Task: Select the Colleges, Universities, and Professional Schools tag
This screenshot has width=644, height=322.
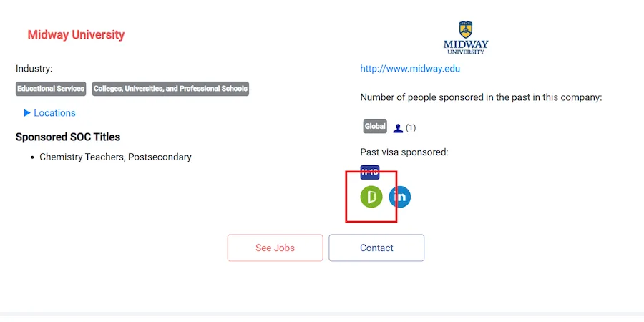Action: 170,89
